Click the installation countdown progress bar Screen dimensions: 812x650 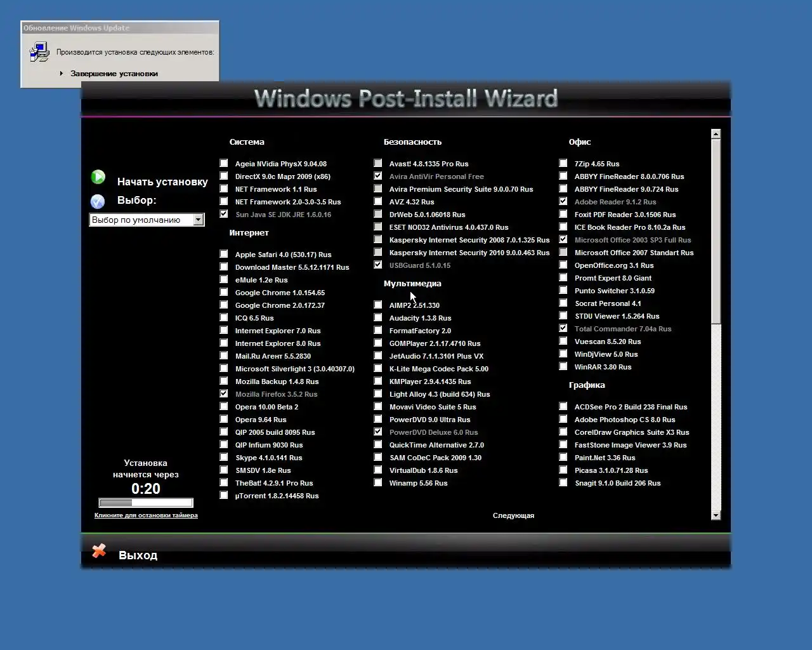tap(146, 503)
